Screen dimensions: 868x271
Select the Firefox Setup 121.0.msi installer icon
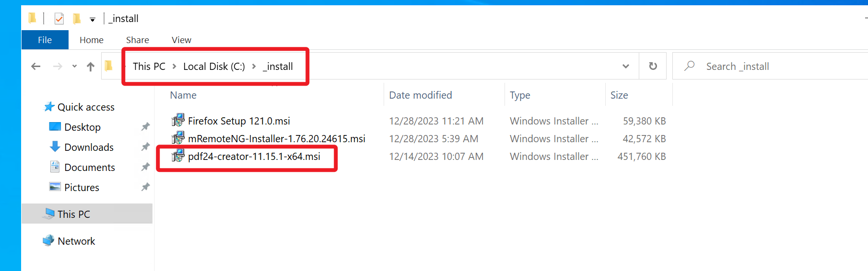[178, 120]
